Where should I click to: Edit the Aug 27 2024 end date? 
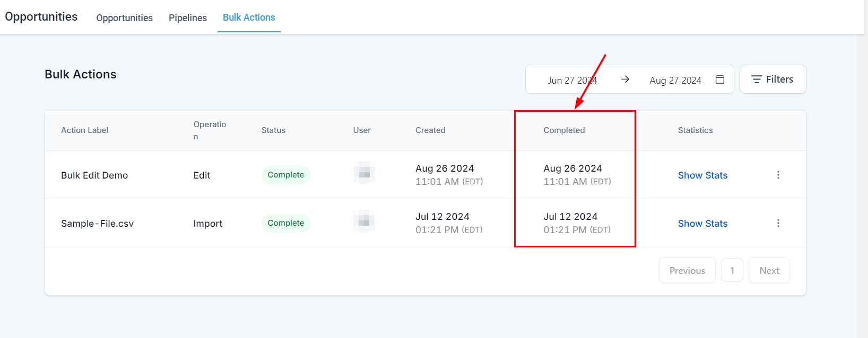click(x=675, y=81)
